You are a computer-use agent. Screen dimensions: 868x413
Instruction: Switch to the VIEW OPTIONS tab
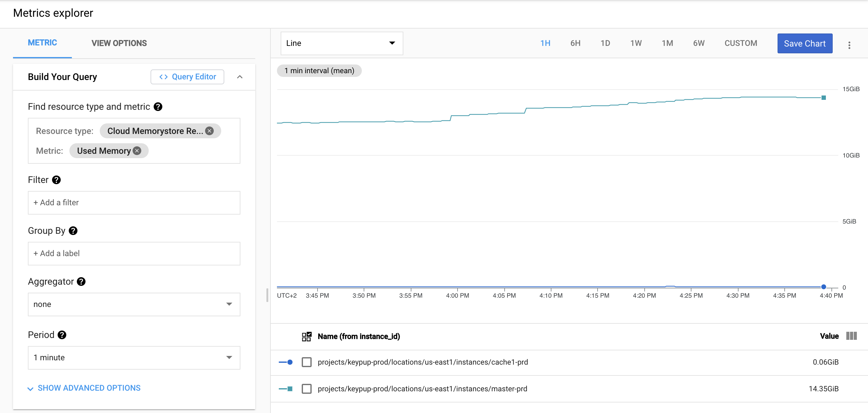[119, 43]
